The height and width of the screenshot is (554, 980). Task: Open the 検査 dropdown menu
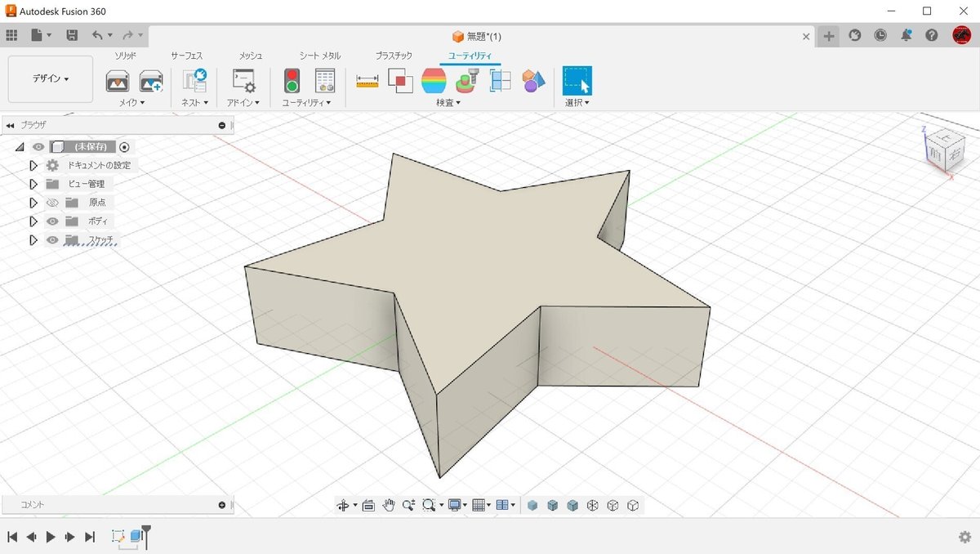click(448, 103)
